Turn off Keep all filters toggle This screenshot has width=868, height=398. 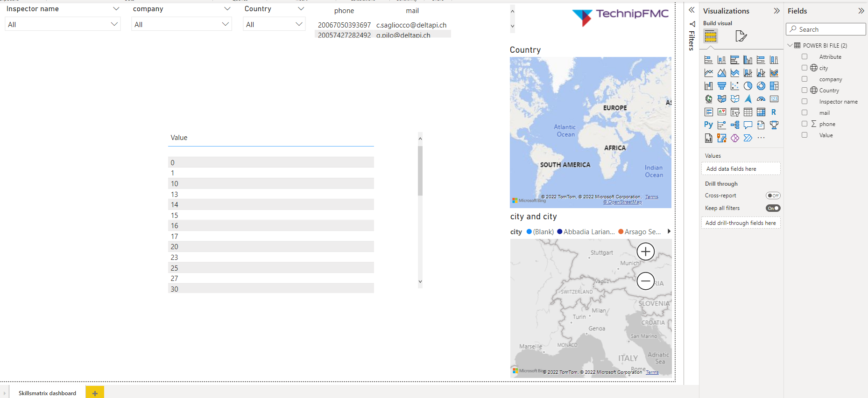773,208
